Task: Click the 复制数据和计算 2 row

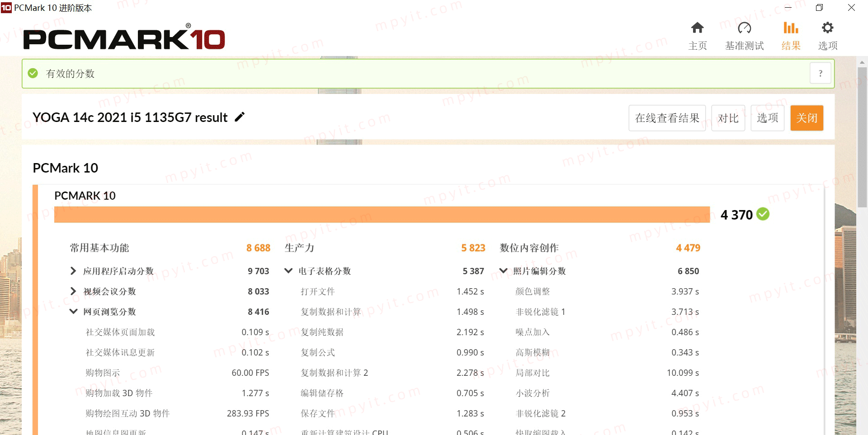Action: click(x=392, y=373)
